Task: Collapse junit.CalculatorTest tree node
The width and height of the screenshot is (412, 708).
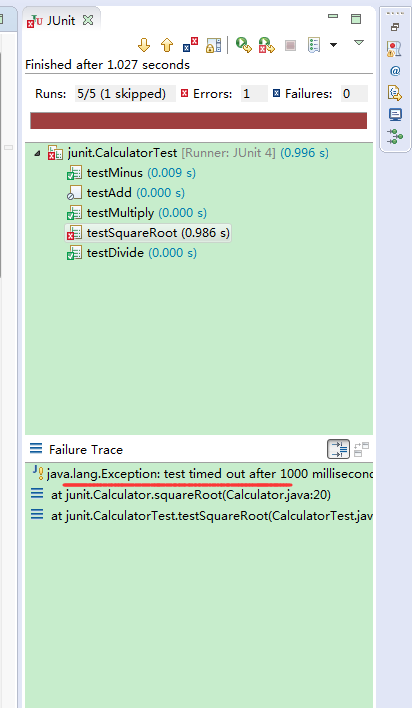Action: [x=37, y=154]
